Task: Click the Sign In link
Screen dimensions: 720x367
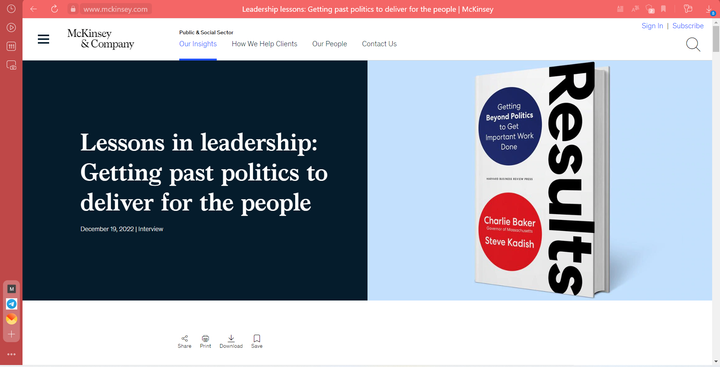Action: [652, 26]
